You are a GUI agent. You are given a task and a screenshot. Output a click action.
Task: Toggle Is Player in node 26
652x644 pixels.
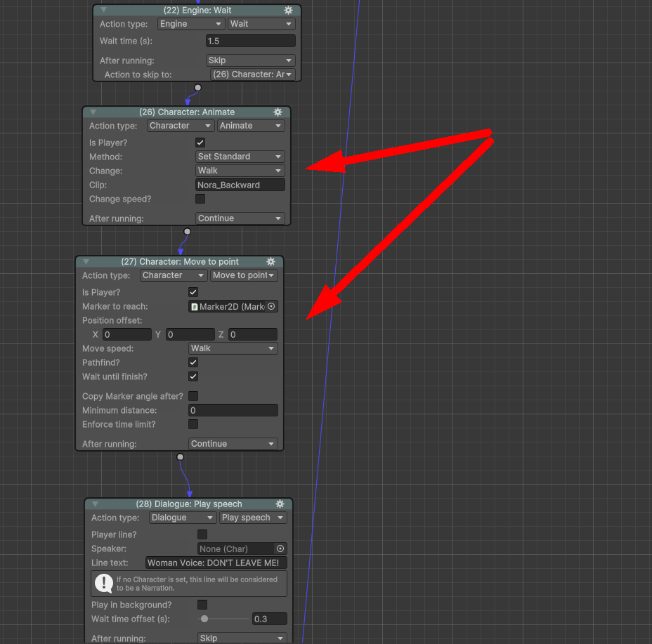click(x=200, y=143)
